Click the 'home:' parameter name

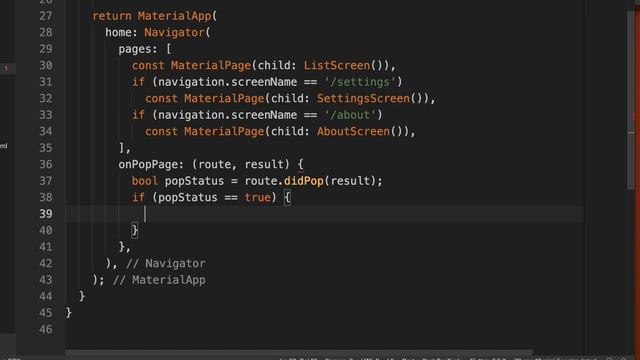pyautogui.click(x=122, y=32)
